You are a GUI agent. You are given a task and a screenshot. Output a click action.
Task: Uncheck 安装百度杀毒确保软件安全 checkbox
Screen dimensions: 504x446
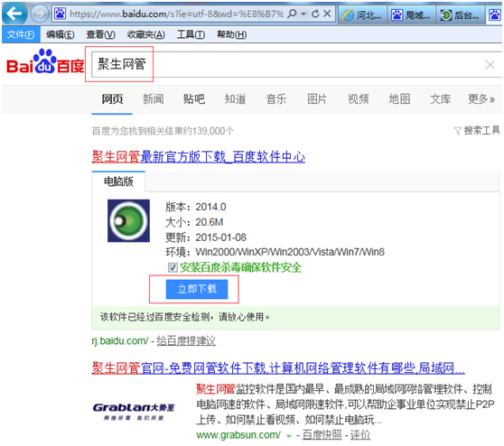pyautogui.click(x=173, y=267)
